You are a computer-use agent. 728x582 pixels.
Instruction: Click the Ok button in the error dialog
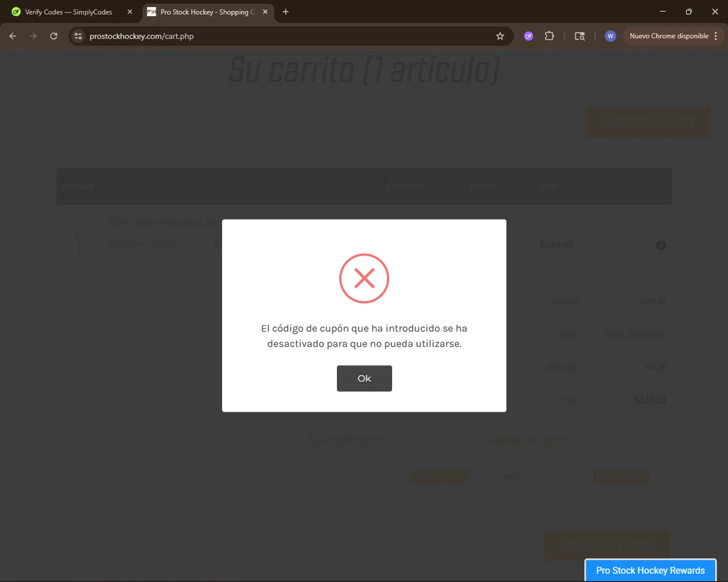pyautogui.click(x=364, y=378)
